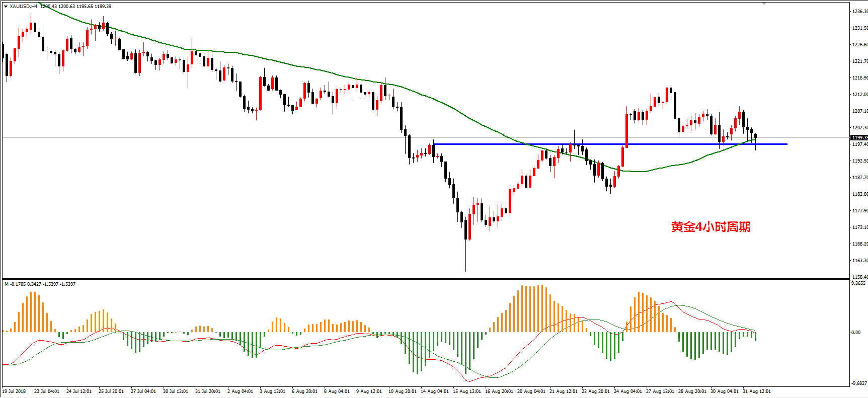Click the 1197.40 price scale label
868x398 pixels.
(x=860, y=144)
